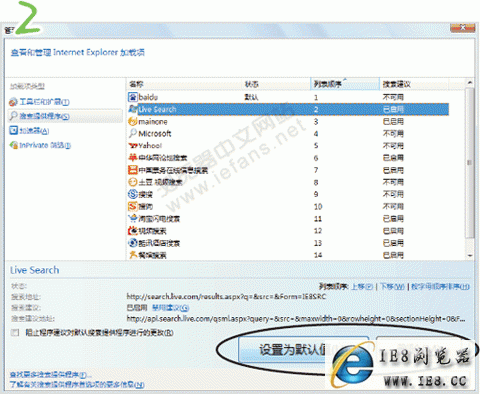Screen dimensions: 480x394
Task: Close the Manage Add-ons dialog
Action: tap(462, 28)
